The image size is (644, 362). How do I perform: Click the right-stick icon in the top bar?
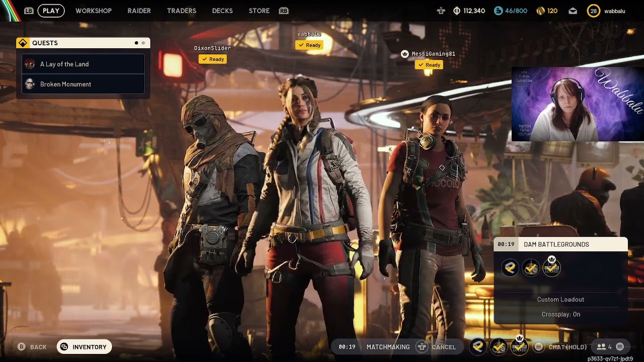pos(441,11)
